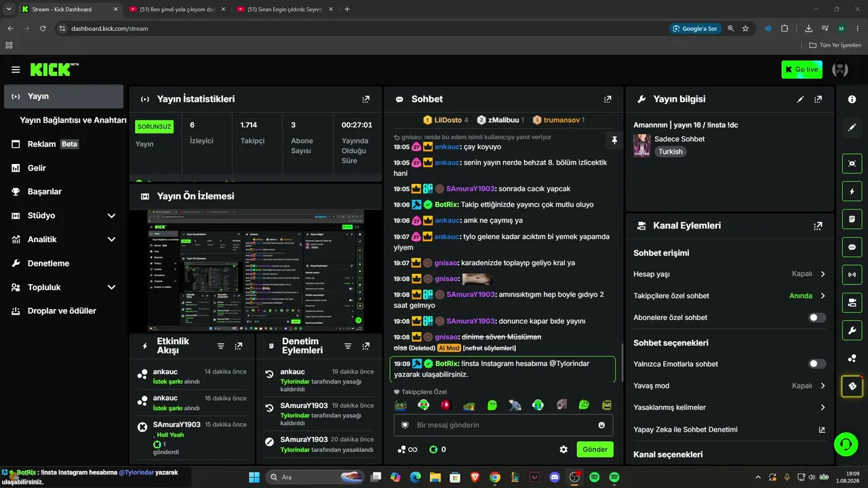Select Yayın in the left sidebar

64,97
